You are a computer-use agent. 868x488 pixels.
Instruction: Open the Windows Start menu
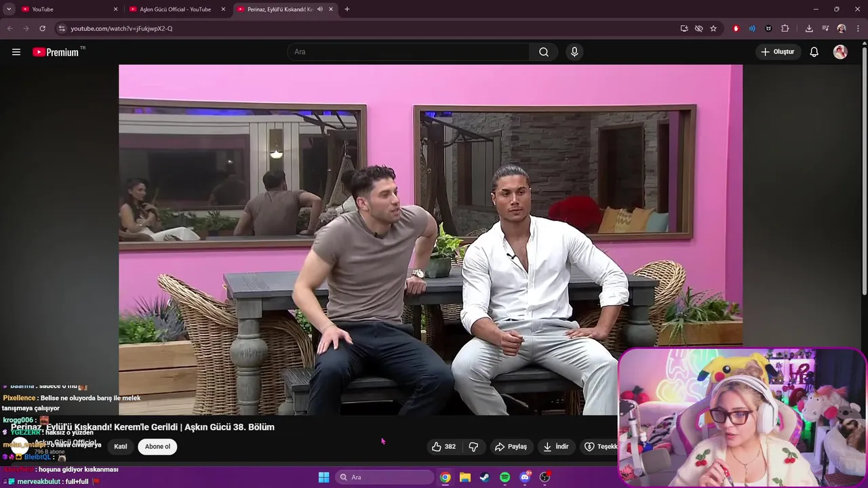point(323,477)
